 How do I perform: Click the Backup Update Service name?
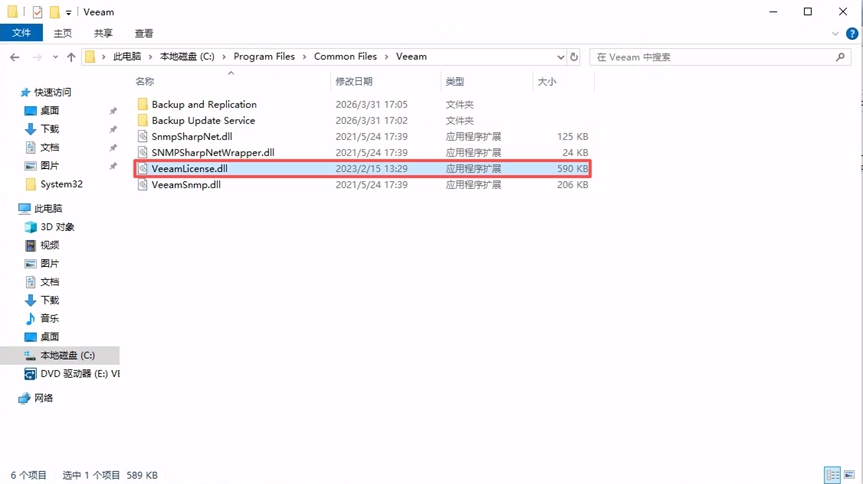(203, 120)
